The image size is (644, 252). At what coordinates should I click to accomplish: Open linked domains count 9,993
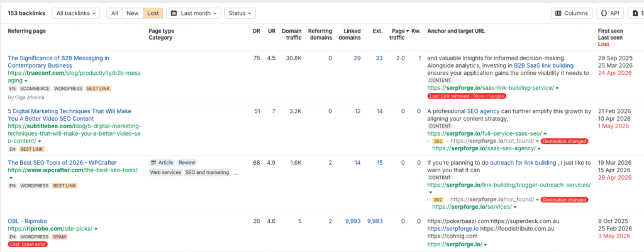(x=353, y=221)
